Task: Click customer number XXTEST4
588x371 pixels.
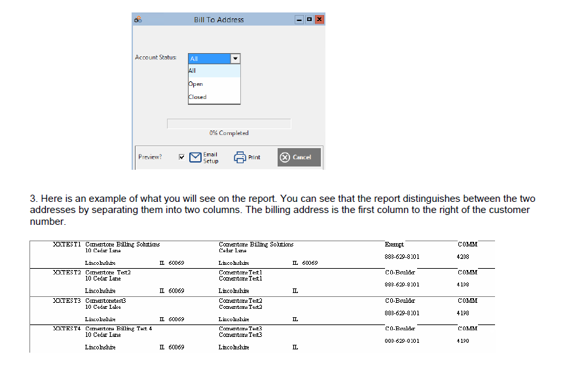Action: click(x=67, y=328)
